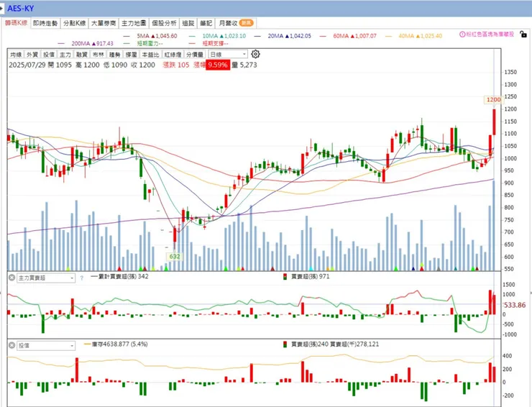Click the back arrow left of AES-KY title
The width and height of the screenshot is (532, 407).
1,8
